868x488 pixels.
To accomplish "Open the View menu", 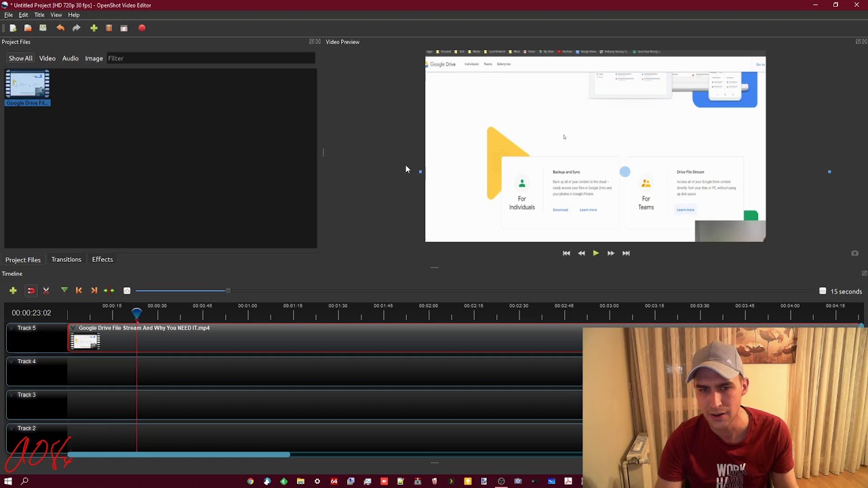I will click(x=56, y=15).
